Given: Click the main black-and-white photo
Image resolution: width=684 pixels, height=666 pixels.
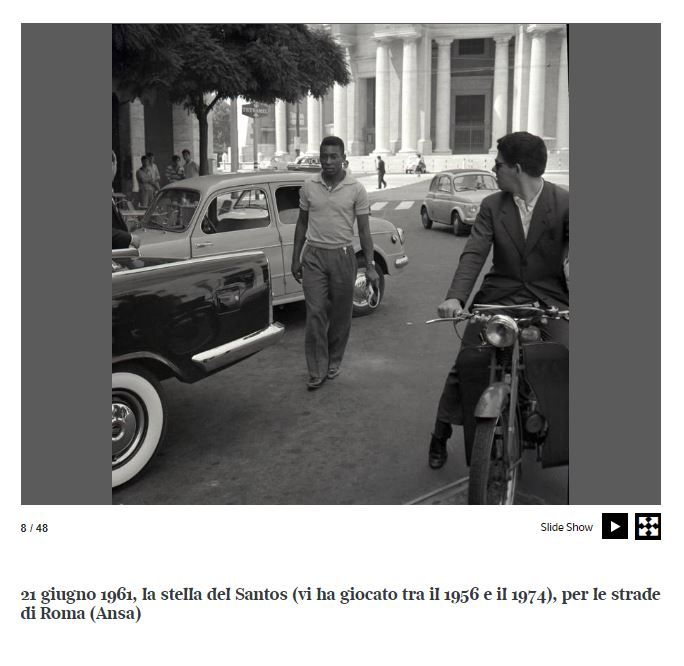Looking at the screenshot, I should (x=340, y=264).
